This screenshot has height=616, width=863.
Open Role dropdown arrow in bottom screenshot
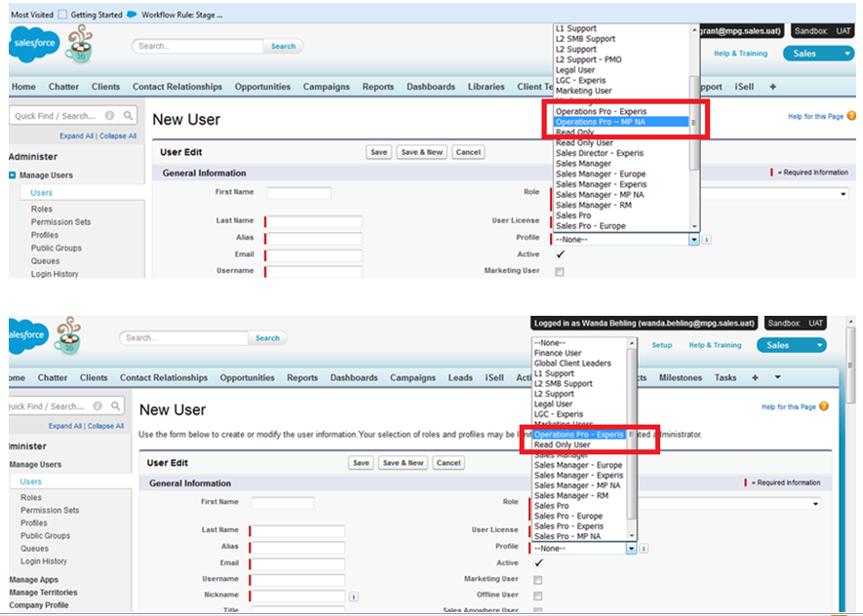pos(815,504)
